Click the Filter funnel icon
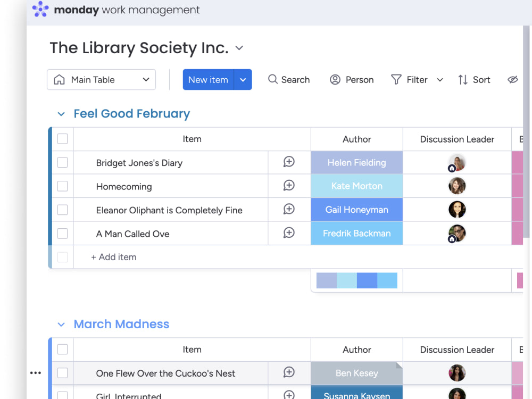 tap(396, 79)
